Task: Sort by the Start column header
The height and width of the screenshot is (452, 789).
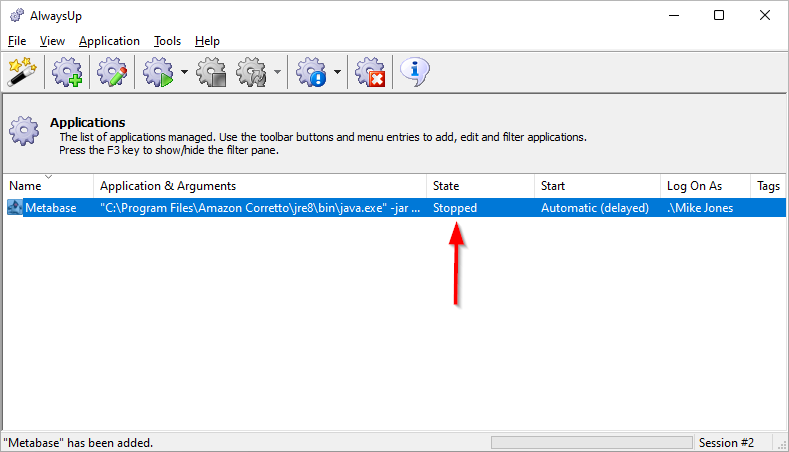Action: coord(597,186)
